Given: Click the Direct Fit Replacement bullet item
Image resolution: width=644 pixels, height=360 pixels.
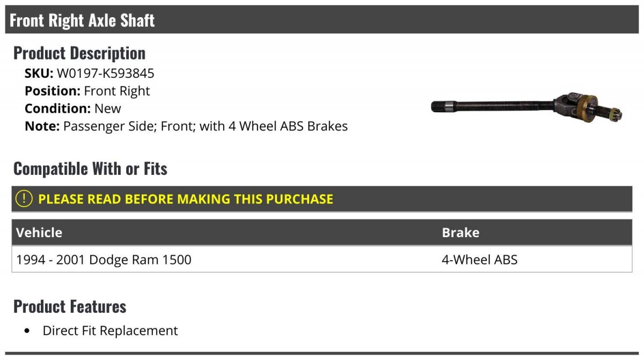Looking at the screenshot, I should (110, 330).
